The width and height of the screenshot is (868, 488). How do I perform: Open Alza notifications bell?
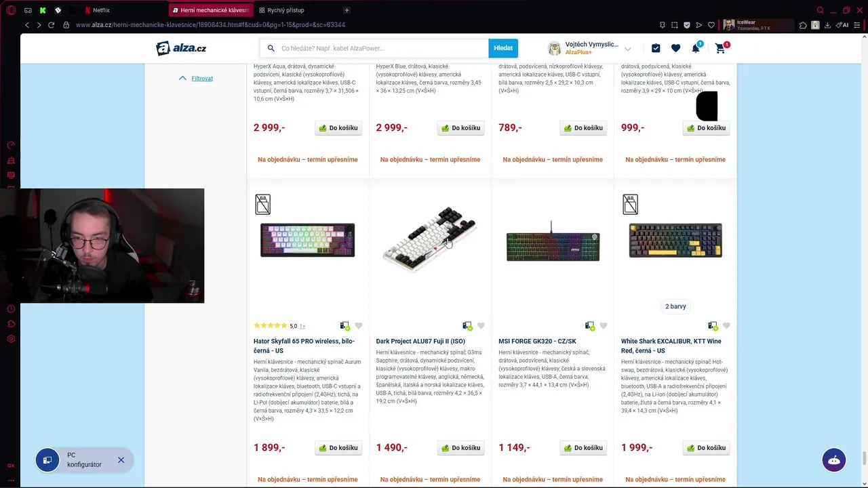click(696, 48)
